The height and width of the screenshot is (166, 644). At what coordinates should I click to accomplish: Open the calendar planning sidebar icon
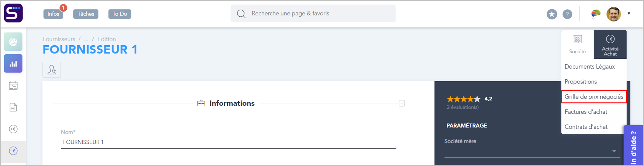click(x=13, y=85)
